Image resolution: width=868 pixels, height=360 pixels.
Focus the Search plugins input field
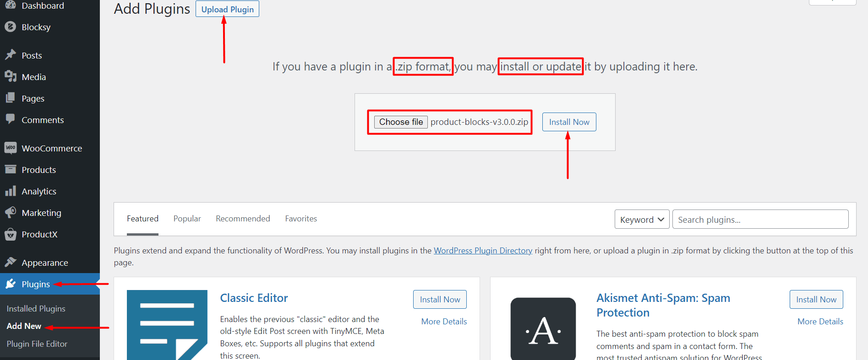pos(760,219)
